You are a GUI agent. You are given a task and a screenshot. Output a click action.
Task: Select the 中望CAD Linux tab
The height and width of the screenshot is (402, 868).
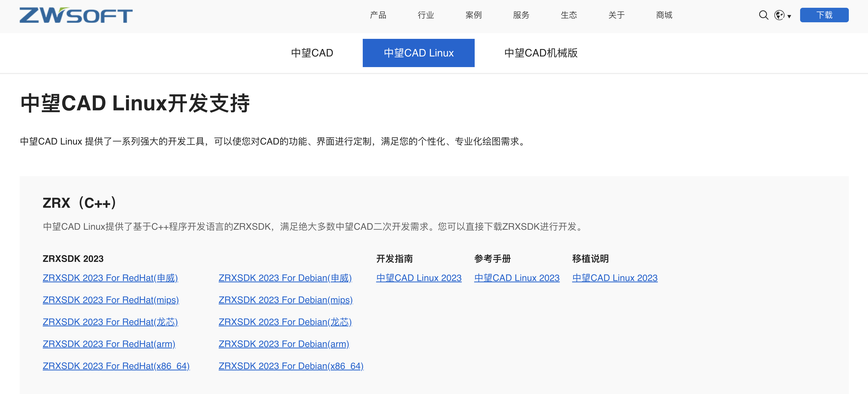click(x=418, y=53)
